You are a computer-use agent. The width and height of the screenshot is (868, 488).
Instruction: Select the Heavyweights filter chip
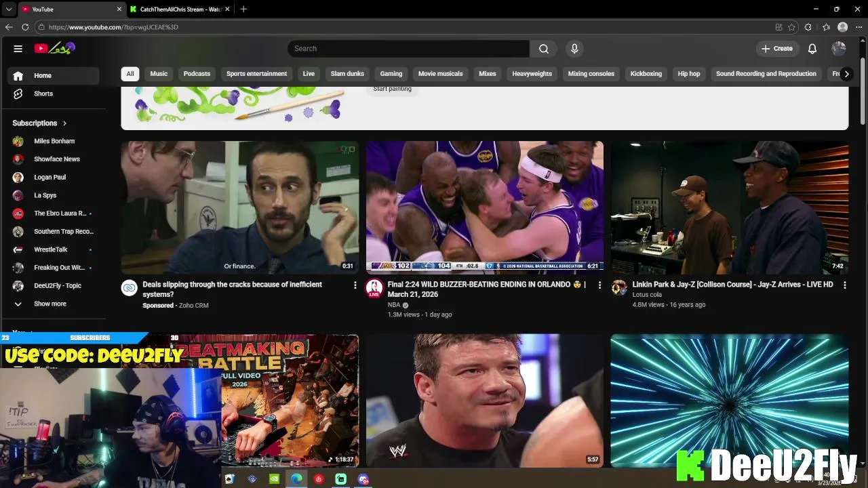coord(532,74)
